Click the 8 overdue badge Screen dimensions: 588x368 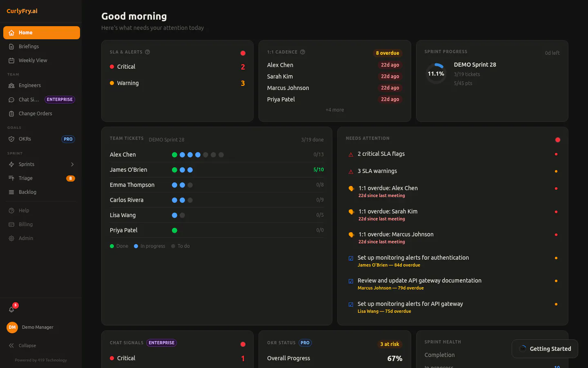[388, 53]
